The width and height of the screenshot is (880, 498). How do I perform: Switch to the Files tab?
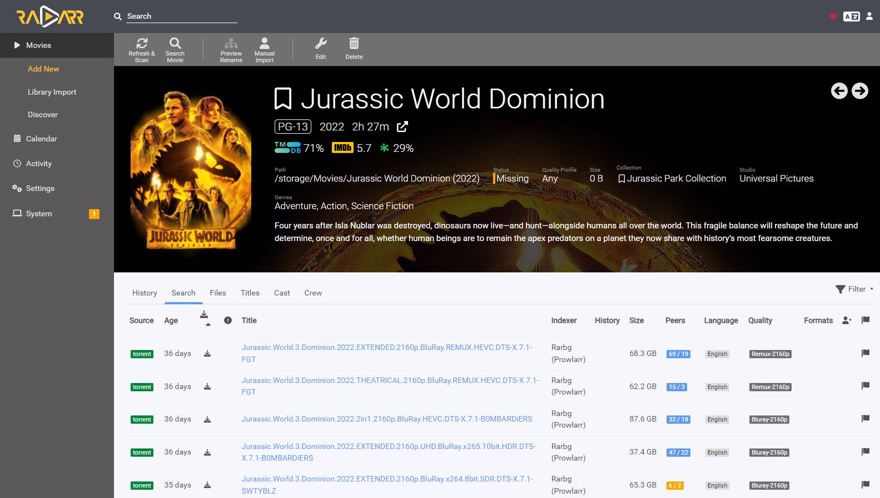click(x=218, y=293)
